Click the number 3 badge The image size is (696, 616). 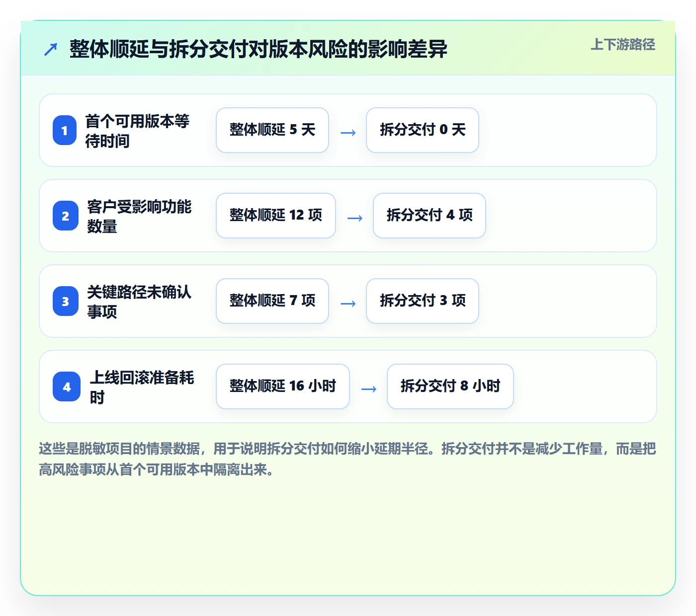[66, 301]
